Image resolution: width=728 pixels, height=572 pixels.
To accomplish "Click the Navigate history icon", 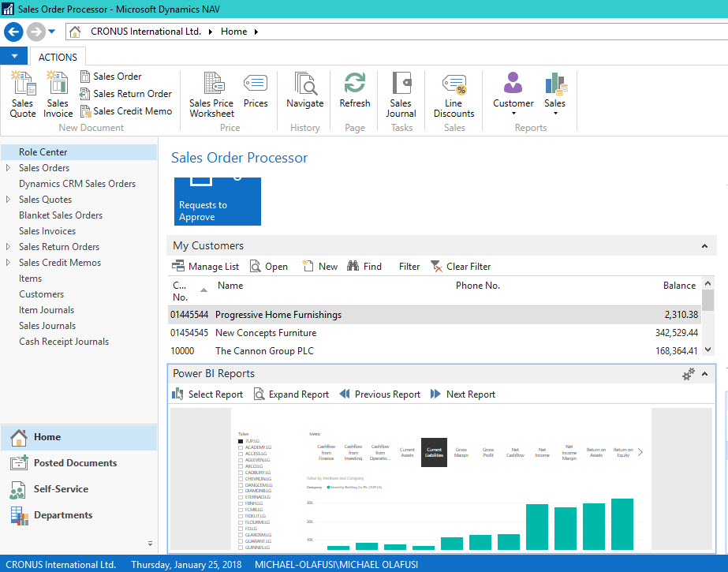I will (304, 90).
